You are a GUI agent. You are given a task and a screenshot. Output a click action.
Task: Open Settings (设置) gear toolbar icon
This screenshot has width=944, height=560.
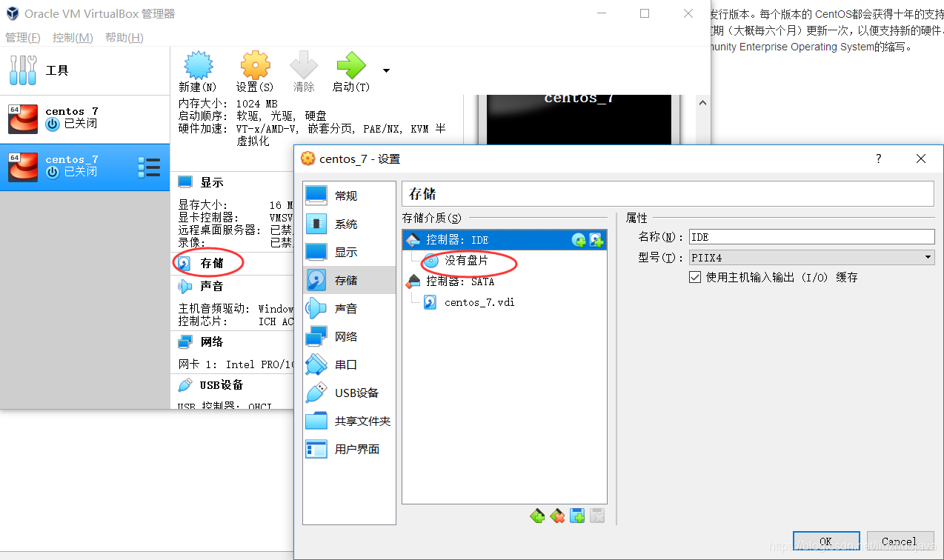point(255,66)
